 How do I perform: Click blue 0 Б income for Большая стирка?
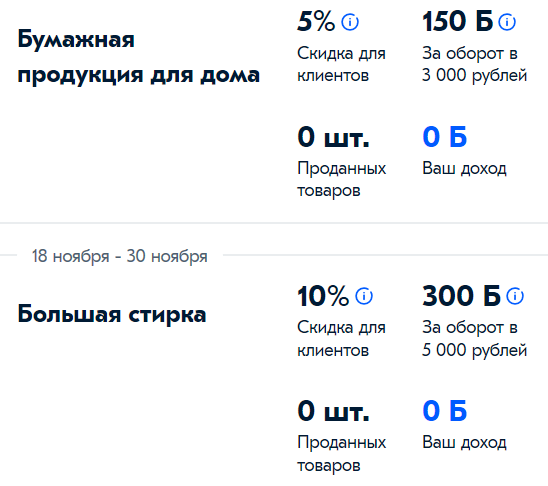click(445, 411)
